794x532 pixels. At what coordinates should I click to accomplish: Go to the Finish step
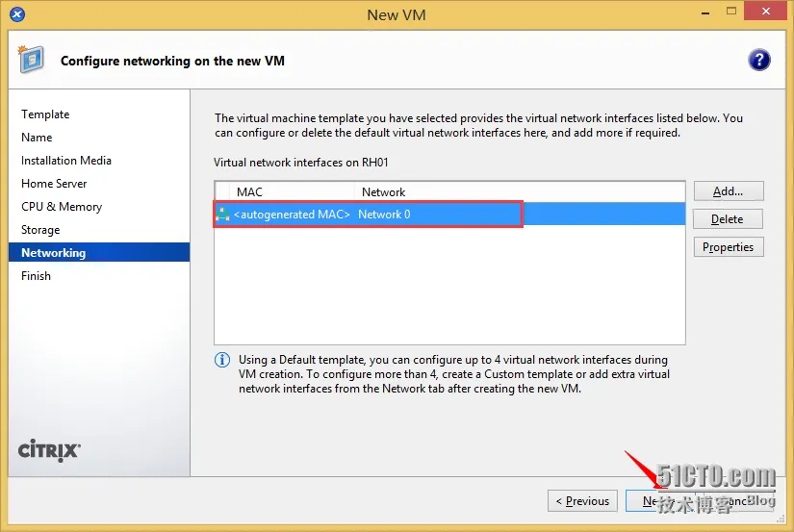point(36,276)
